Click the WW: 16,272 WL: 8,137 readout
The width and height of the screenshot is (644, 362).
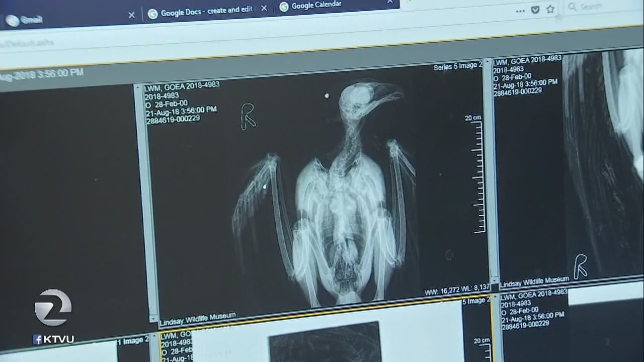tap(457, 290)
